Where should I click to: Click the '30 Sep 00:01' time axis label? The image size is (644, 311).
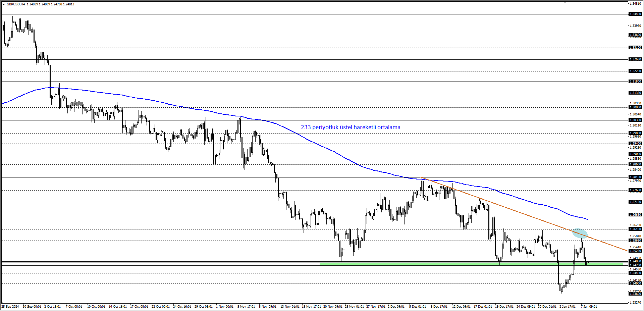[32, 307]
